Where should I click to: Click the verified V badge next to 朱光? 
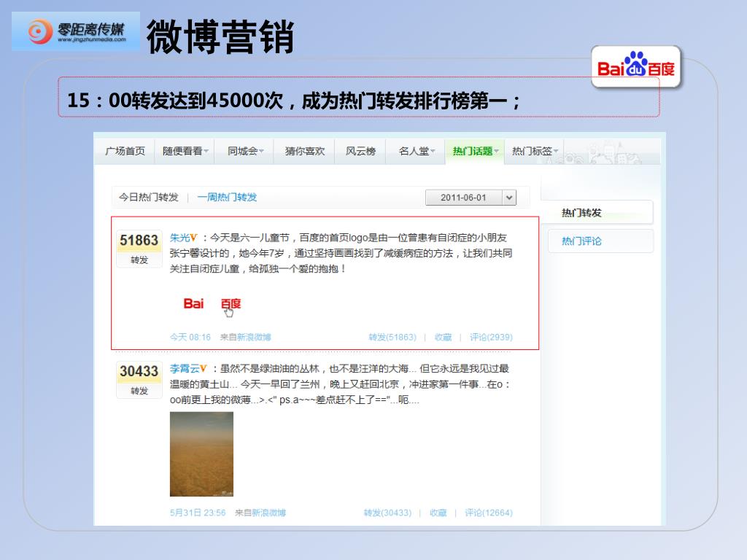click(x=193, y=238)
